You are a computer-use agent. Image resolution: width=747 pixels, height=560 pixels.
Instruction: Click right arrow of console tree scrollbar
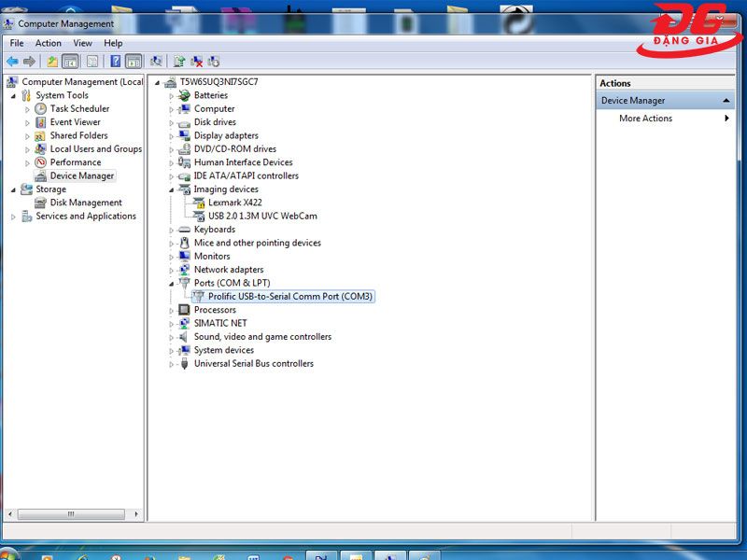[x=136, y=514]
